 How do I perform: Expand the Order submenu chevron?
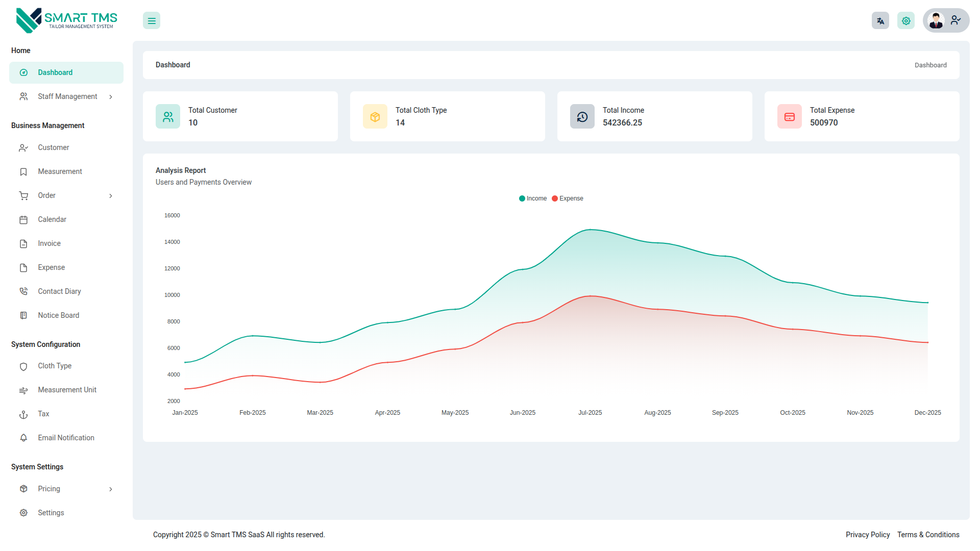pyautogui.click(x=111, y=196)
